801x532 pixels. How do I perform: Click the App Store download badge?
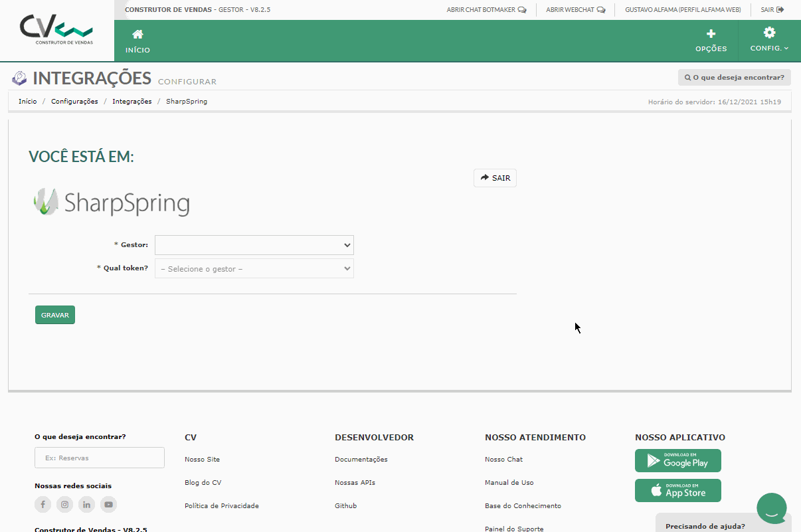(x=678, y=490)
